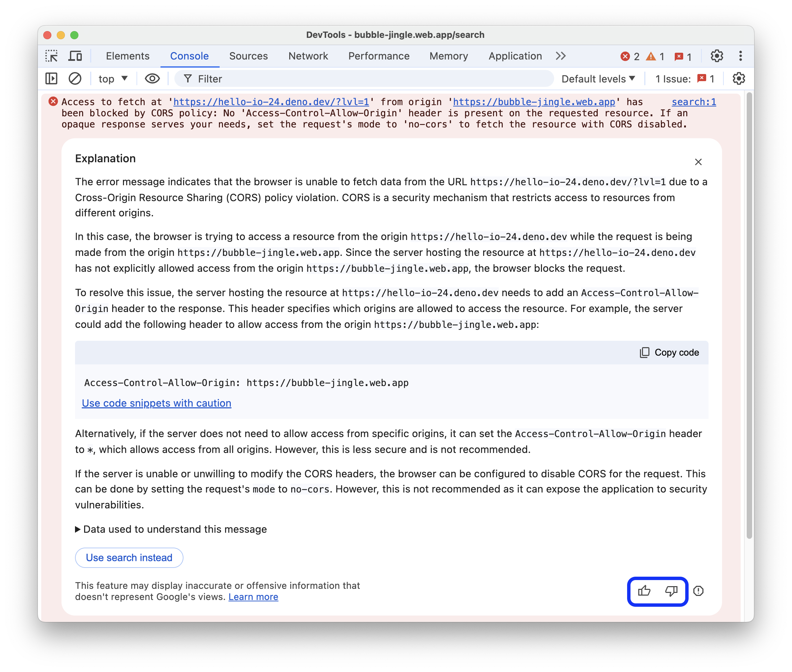Switch to the Elements tab
Image resolution: width=792 pixels, height=672 pixels.
click(127, 56)
